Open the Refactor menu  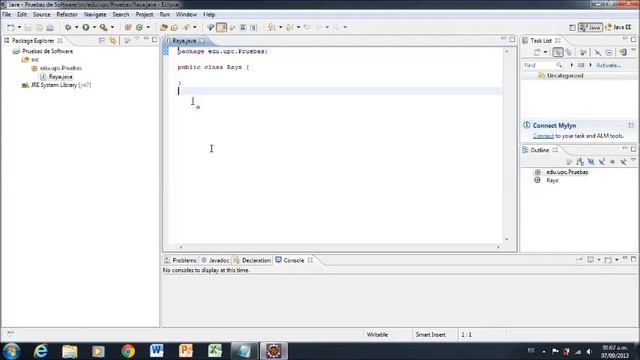coord(67,14)
